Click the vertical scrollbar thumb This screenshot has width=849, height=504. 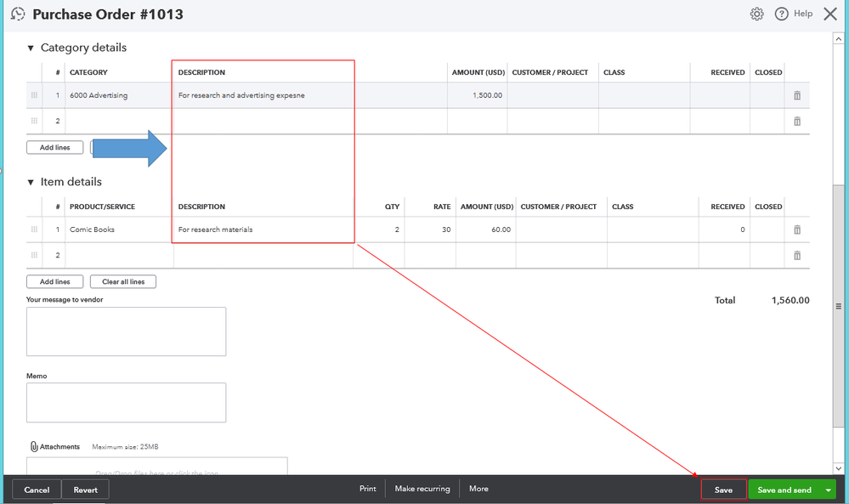[838, 307]
